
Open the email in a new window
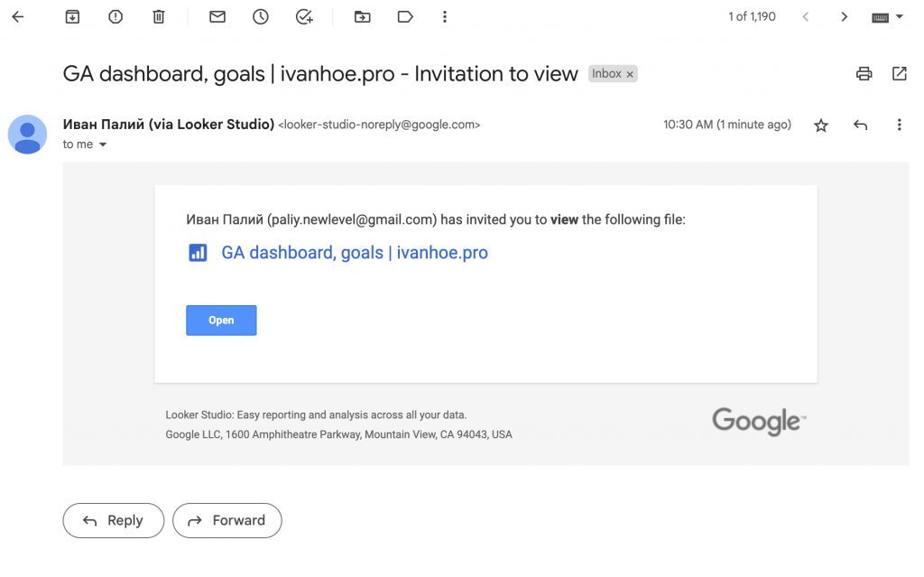click(900, 74)
